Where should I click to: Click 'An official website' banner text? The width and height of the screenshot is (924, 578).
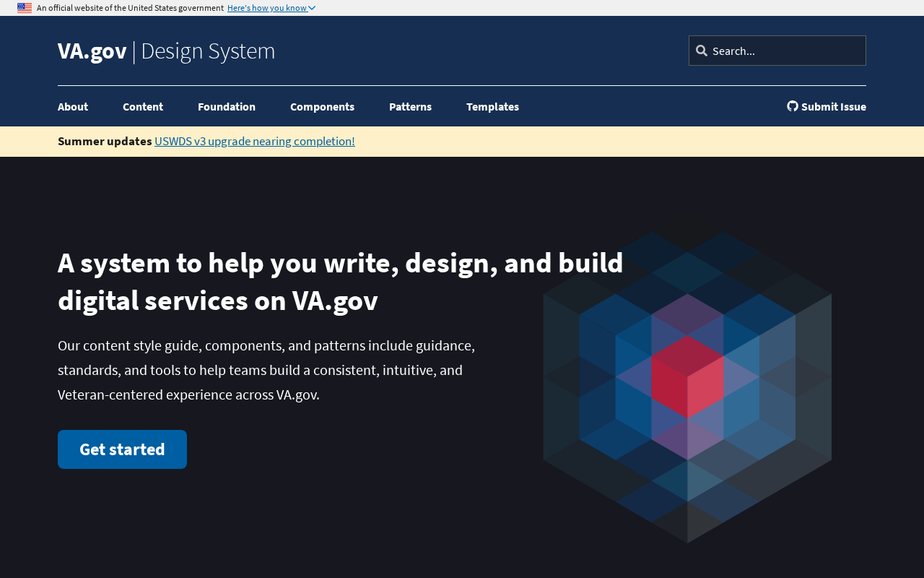pos(130,8)
